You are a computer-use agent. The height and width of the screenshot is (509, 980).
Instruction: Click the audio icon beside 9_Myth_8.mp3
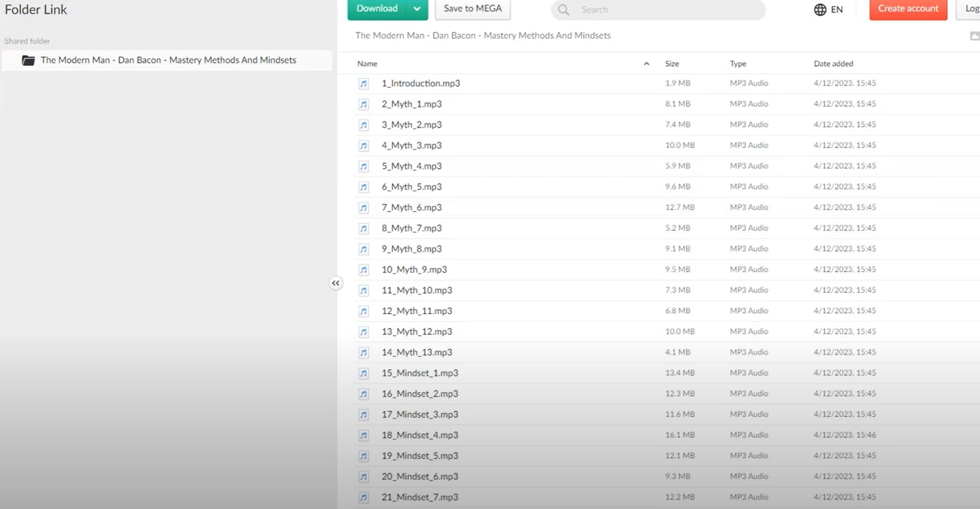363,249
